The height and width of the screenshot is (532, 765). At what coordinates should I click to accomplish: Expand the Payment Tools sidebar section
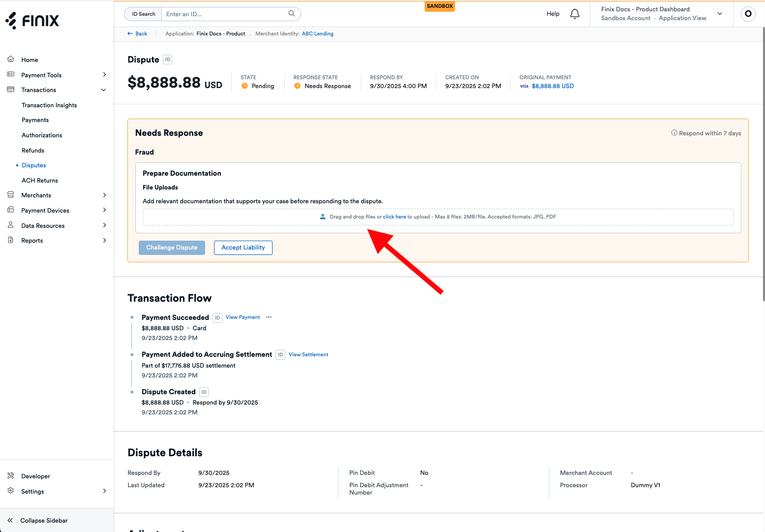[x=104, y=75]
